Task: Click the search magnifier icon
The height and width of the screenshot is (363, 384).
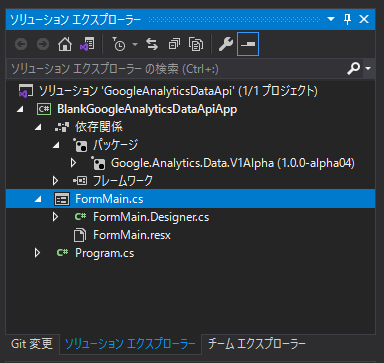Action: (353, 68)
